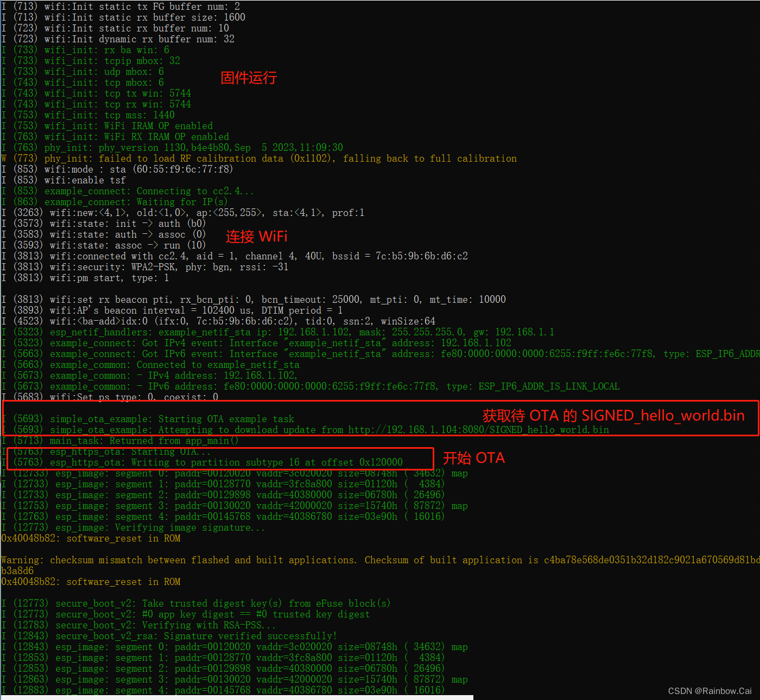Click the line 'Writing to partition subtype 16'
This screenshot has height=700, width=760.
tap(202, 462)
